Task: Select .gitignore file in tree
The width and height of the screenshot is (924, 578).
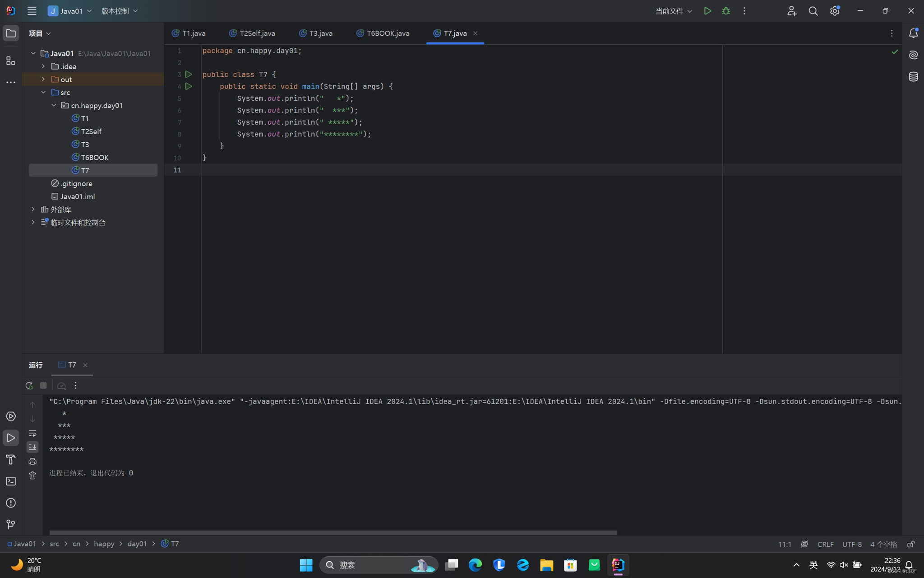Action: 72,183
